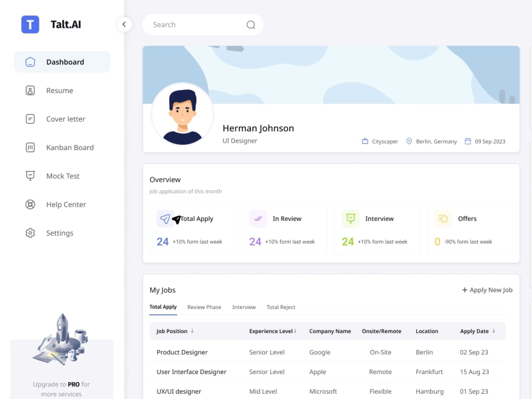Switch to the Total Apply tab in My Jobs
Viewport: 532px width, 399px height.
tap(163, 307)
